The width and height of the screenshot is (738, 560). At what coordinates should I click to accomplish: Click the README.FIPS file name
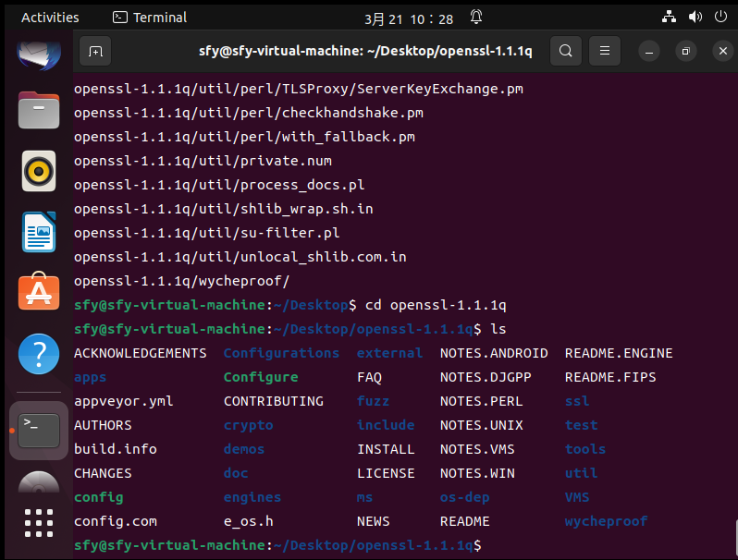click(610, 377)
